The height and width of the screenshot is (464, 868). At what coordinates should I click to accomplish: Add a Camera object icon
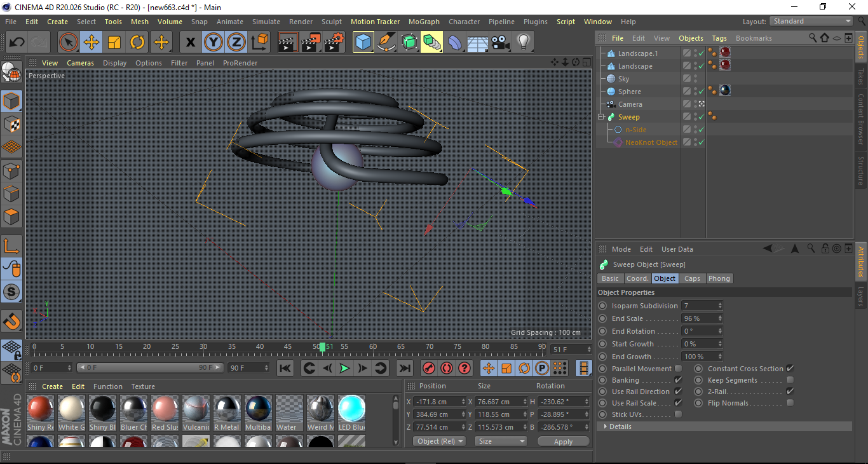[501, 43]
